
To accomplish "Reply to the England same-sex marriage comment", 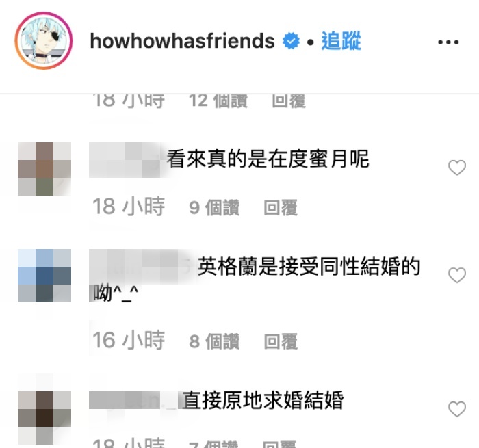I will tap(281, 341).
